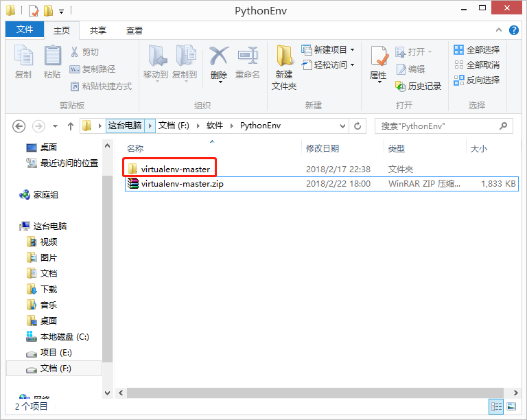Select the virtualenv-master.zip file

322,184
